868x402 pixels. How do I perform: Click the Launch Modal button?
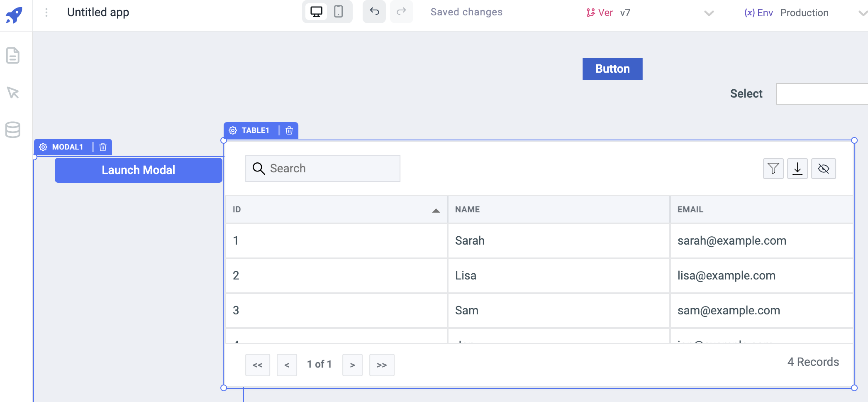pos(139,170)
